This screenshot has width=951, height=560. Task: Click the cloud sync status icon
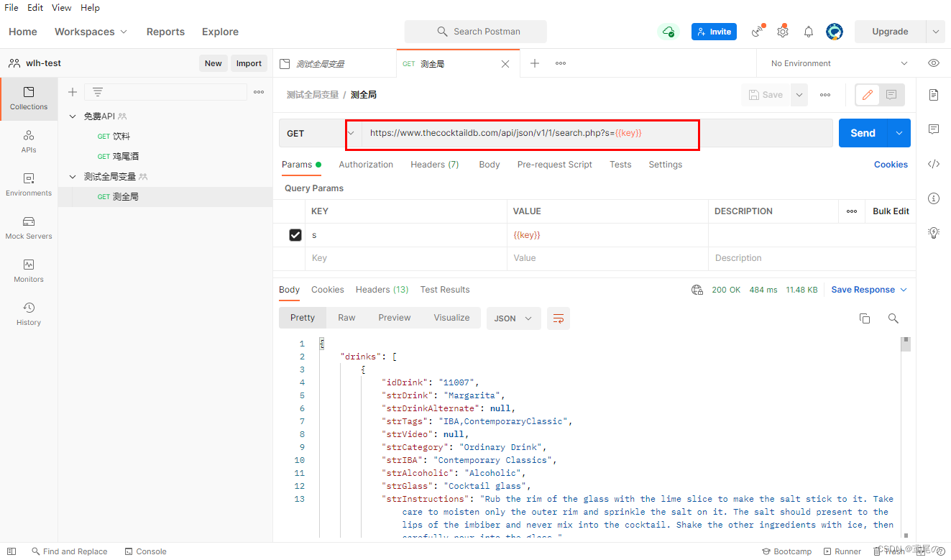point(669,32)
